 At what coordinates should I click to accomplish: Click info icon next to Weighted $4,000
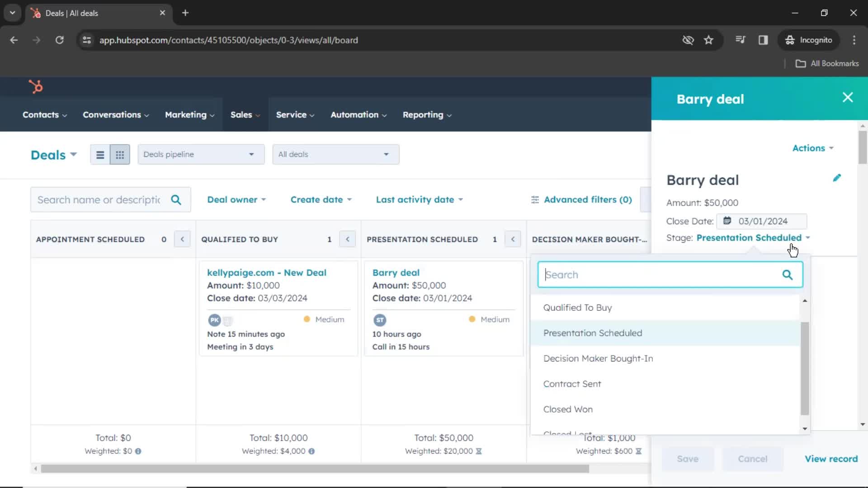pyautogui.click(x=311, y=451)
